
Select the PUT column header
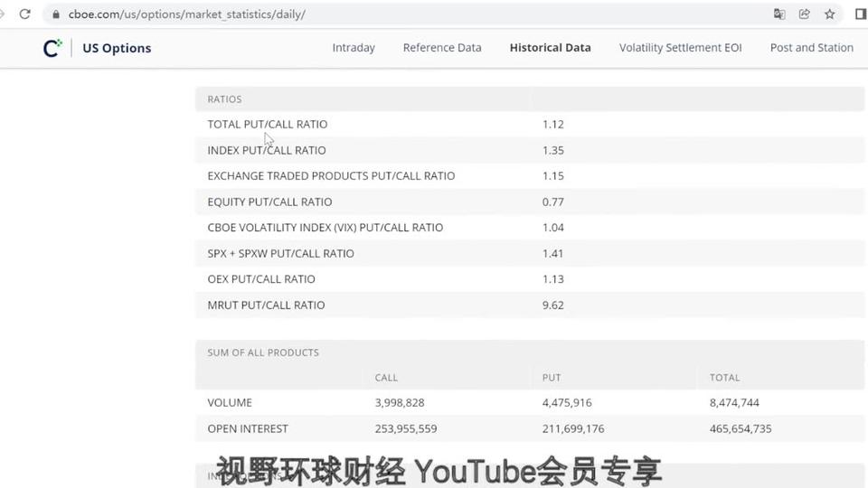552,378
